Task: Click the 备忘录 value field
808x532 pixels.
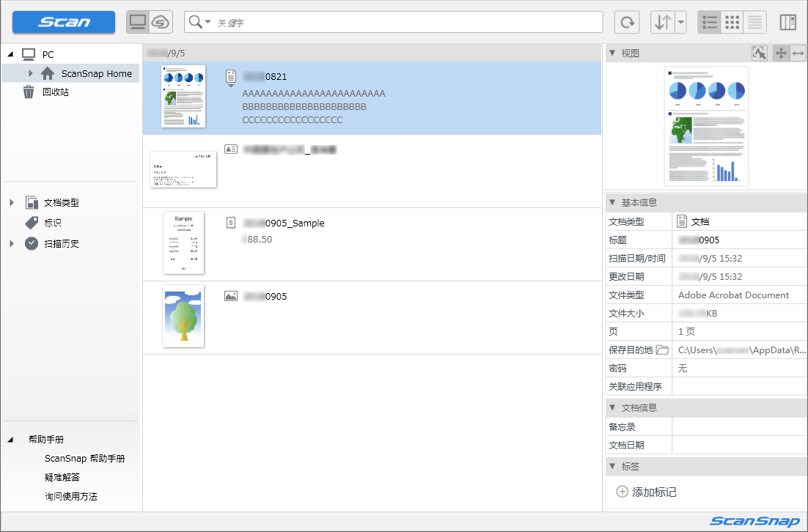Action: (x=740, y=426)
